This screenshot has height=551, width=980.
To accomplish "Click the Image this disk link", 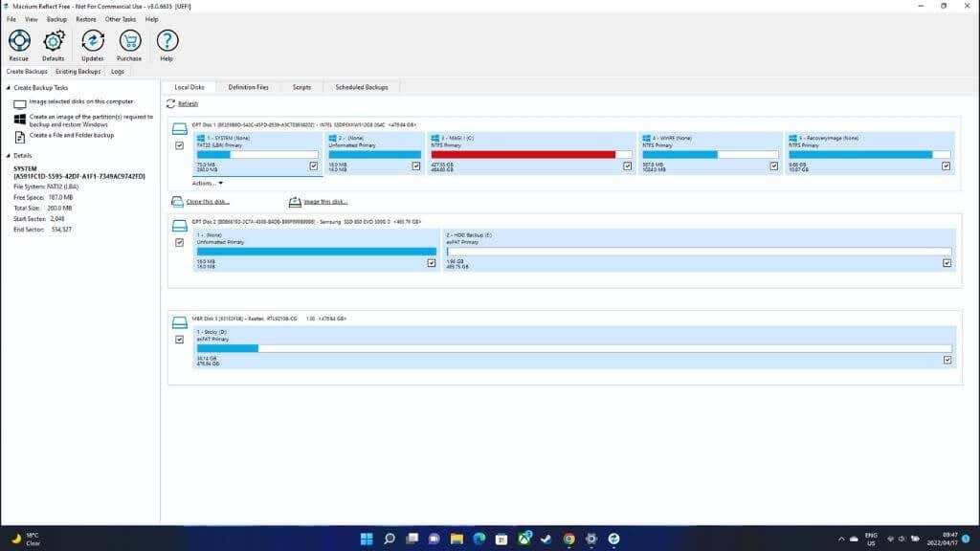I will 325,202.
